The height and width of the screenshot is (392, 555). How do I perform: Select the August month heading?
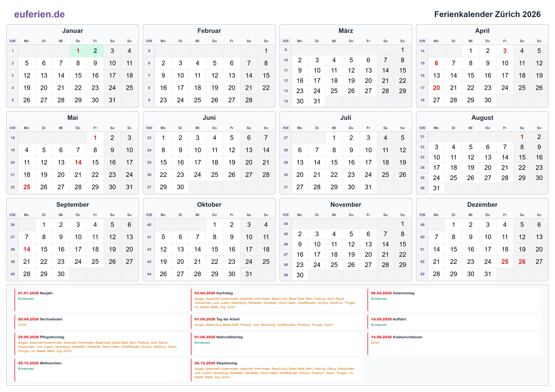[x=482, y=118]
